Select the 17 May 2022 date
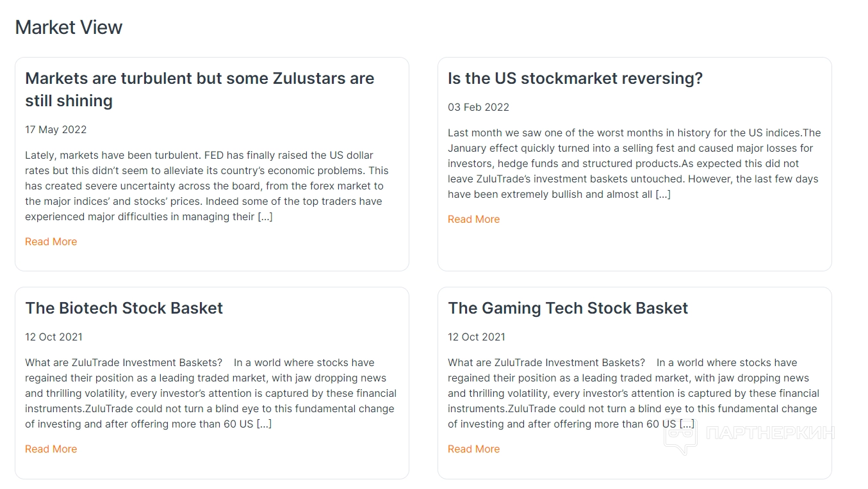The width and height of the screenshot is (868, 489). coord(56,129)
